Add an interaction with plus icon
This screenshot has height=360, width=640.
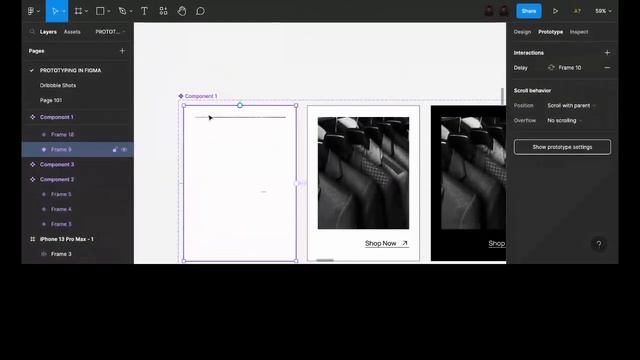607,53
